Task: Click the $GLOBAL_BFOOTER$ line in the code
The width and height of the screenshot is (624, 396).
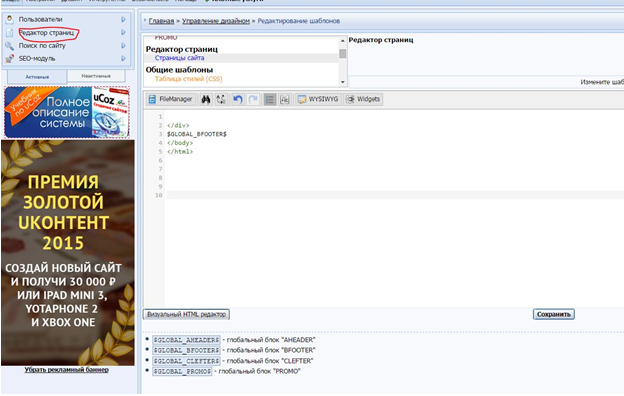Action: pos(197,134)
